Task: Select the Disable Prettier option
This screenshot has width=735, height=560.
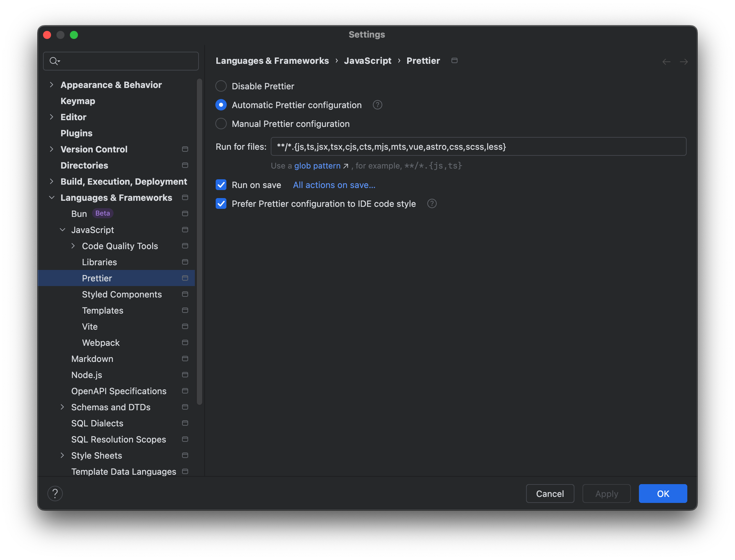Action: [x=221, y=86]
